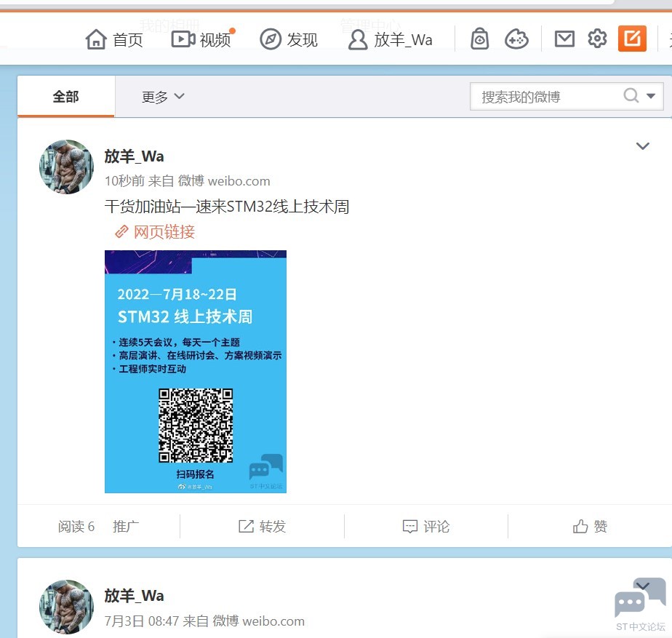Viewport: 672px width, 638px height.
Task: Expand the 更多 dropdown
Action: 163,97
